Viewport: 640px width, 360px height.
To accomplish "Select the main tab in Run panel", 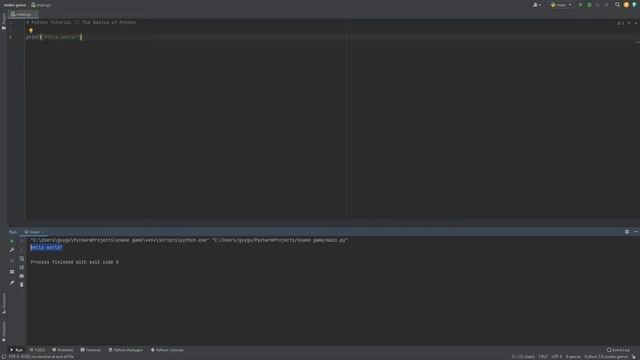I will (x=35, y=232).
